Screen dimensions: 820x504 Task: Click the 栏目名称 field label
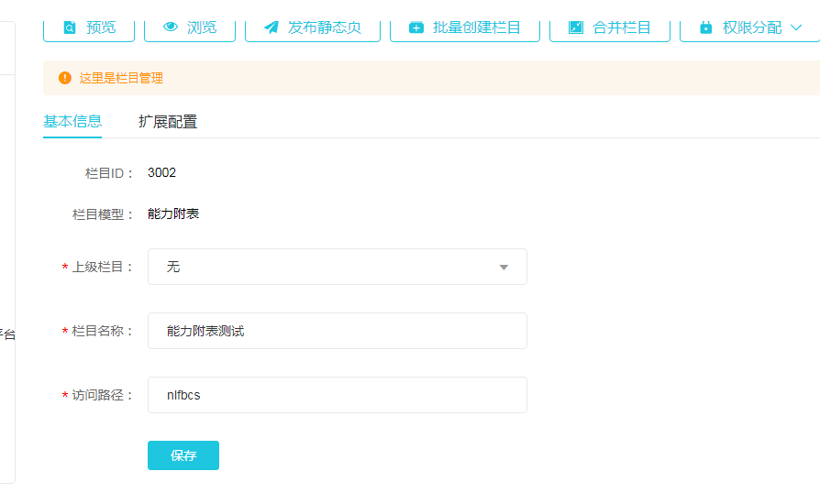point(103,331)
